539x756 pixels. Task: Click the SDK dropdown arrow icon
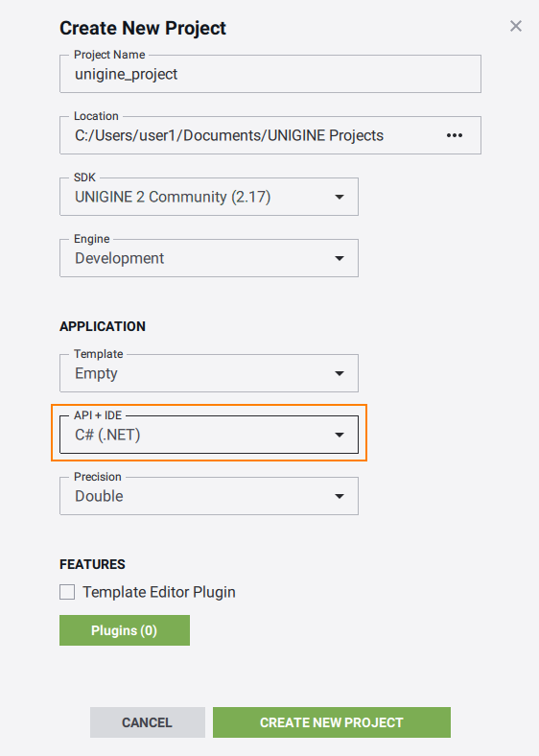point(340,197)
